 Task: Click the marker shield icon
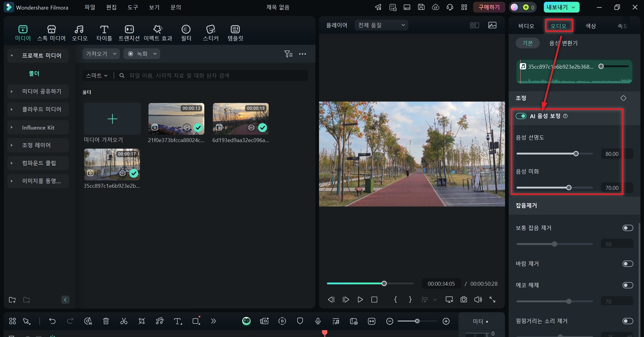coord(300,321)
